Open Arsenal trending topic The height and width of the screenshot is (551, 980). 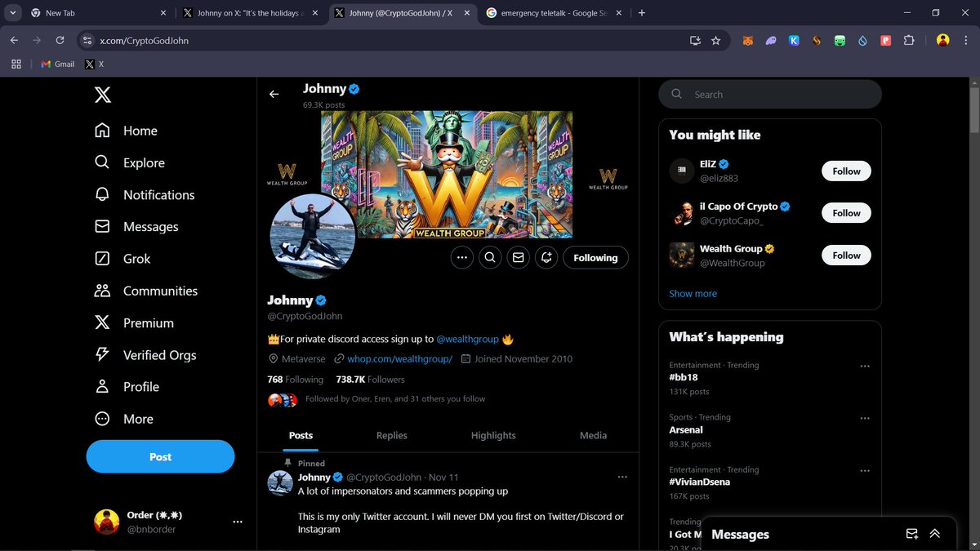[x=686, y=430]
